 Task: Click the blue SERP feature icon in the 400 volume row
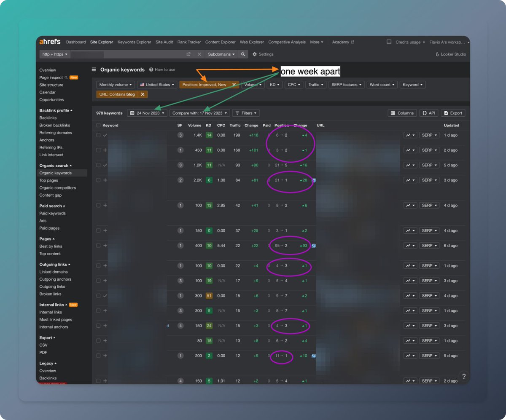click(314, 246)
